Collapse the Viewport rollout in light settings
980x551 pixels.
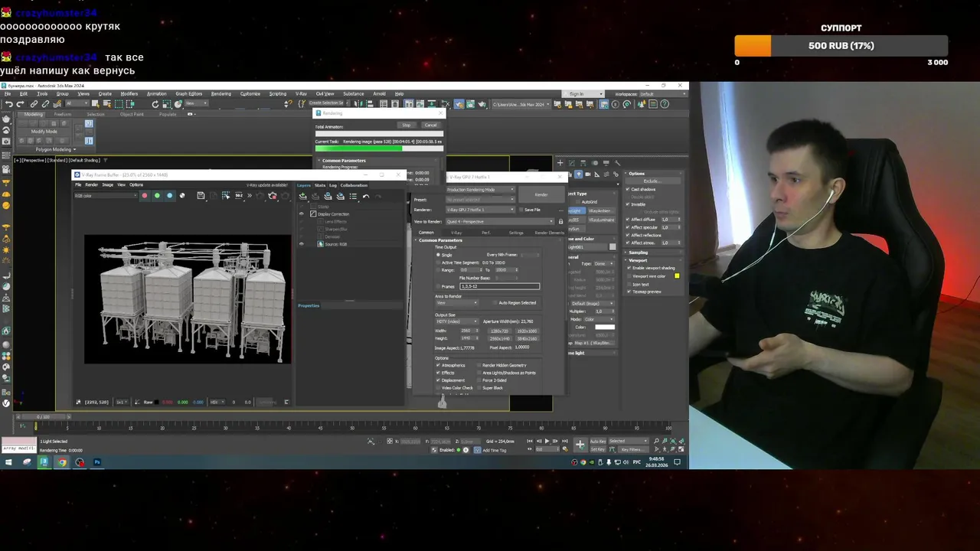pyautogui.click(x=638, y=260)
